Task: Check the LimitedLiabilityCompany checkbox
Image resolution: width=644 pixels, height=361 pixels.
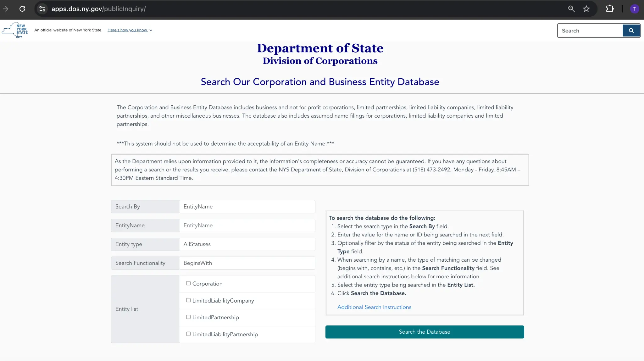Action: 188,300
